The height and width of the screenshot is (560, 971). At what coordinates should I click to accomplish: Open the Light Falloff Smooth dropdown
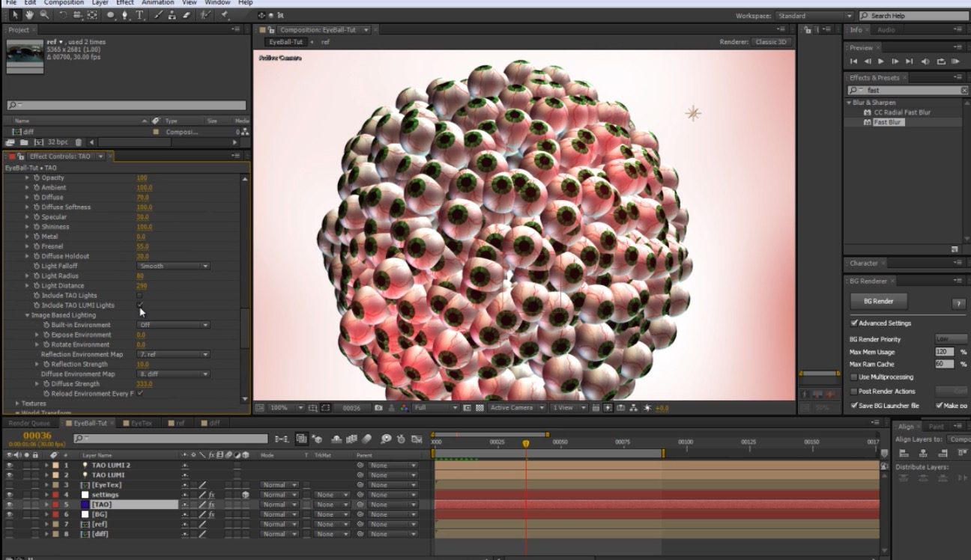click(x=173, y=266)
